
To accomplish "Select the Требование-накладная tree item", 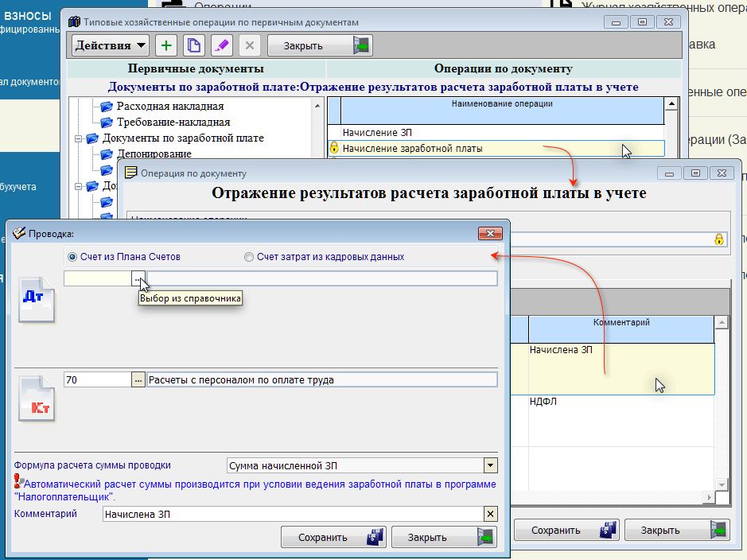I will [173, 122].
